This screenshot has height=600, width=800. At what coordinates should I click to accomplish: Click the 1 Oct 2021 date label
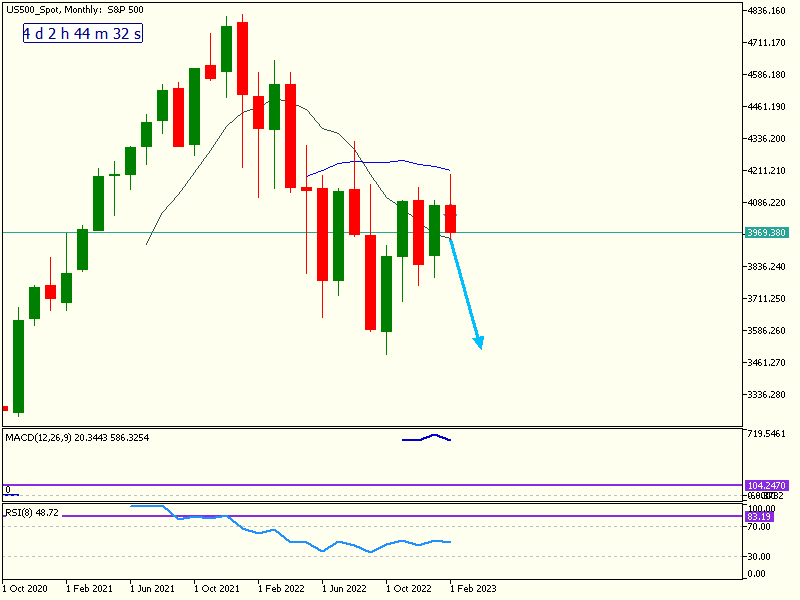217,589
